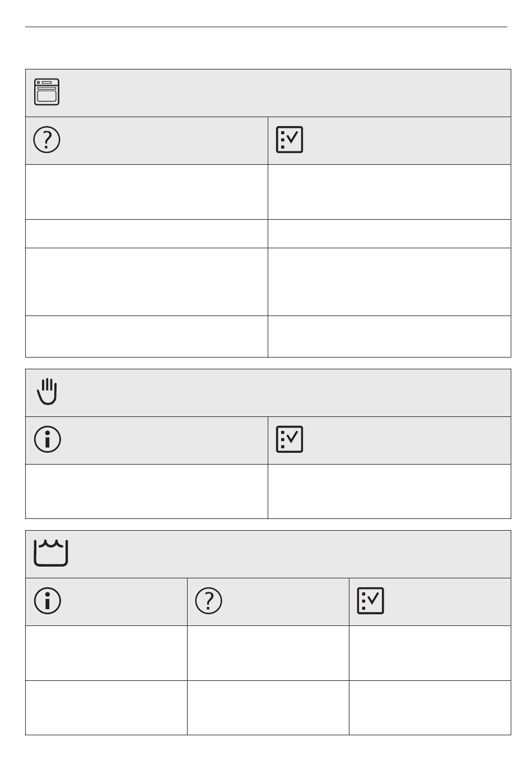Click the bottom-right cell of the water tank table
Screen dimensions: 532x770
pyautogui.click(x=430, y=708)
